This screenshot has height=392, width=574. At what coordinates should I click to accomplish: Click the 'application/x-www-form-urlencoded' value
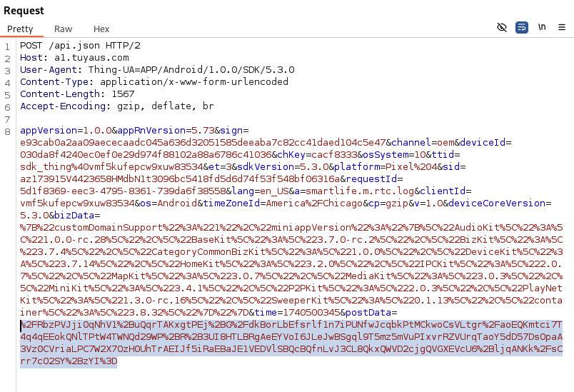pos(194,81)
